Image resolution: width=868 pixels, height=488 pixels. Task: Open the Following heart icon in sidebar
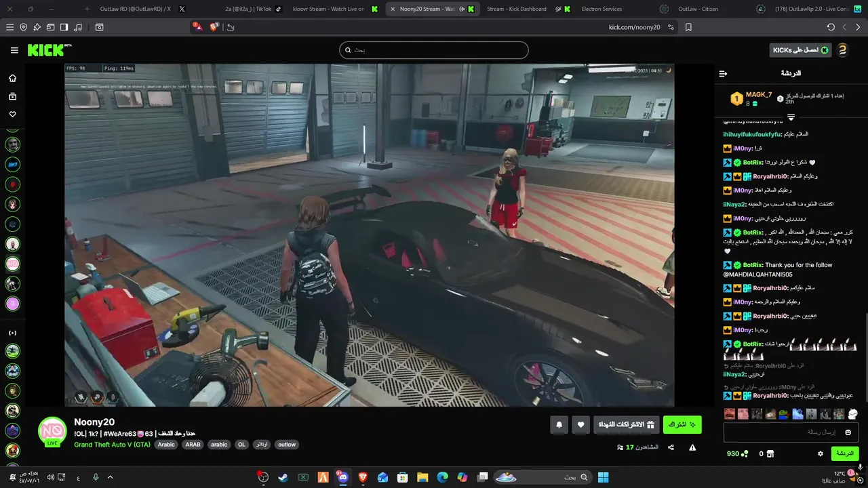(12, 114)
